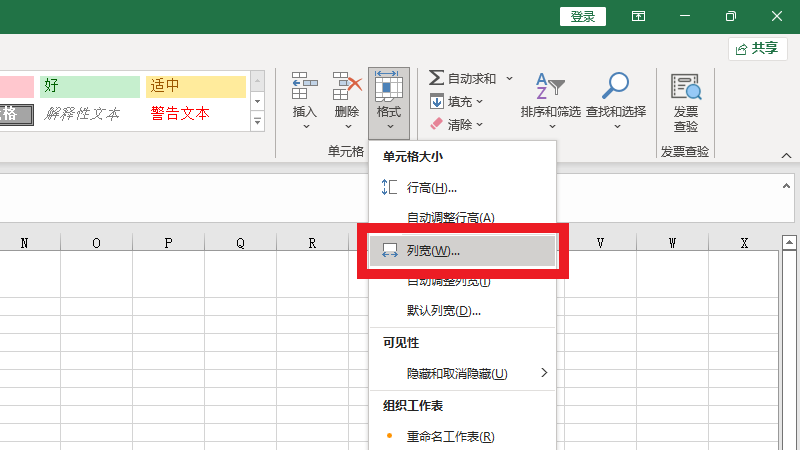The height and width of the screenshot is (450, 800).
Task: Expand the cell styles gallery more arrow
Action: [257, 122]
